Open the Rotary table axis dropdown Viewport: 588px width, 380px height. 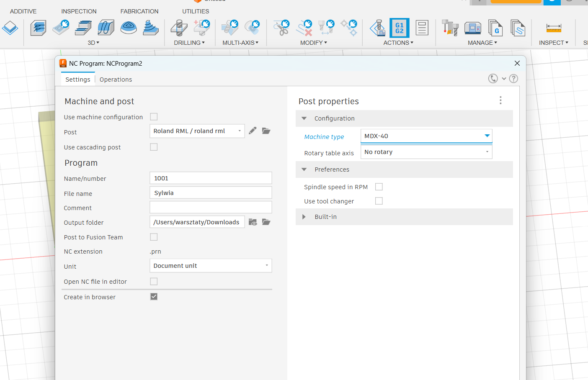426,152
